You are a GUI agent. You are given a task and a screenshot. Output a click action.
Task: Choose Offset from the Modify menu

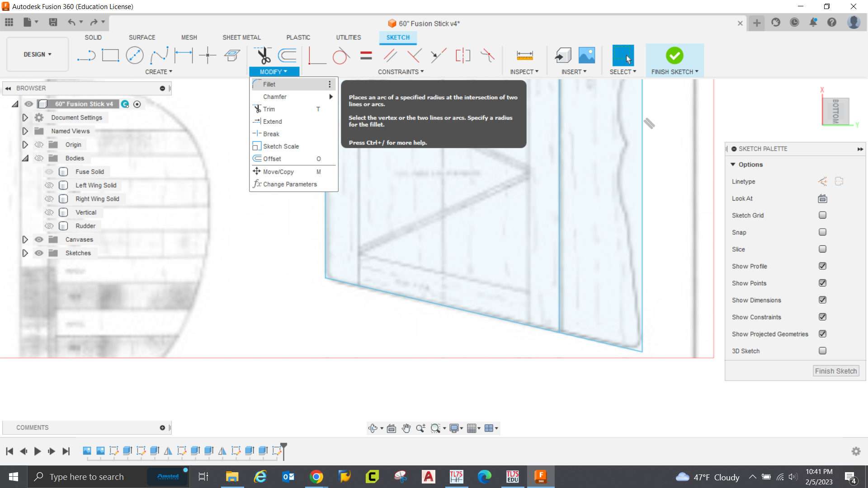tap(272, 159)
